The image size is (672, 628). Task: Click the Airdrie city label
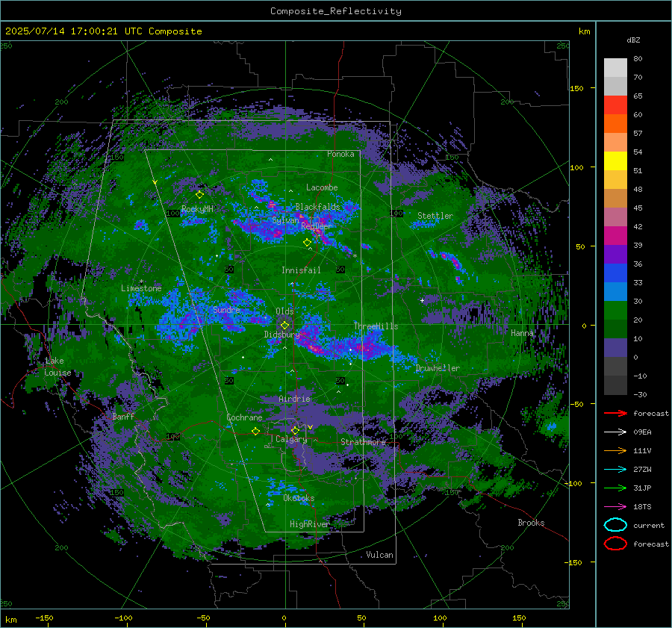(x=294, y=399)
